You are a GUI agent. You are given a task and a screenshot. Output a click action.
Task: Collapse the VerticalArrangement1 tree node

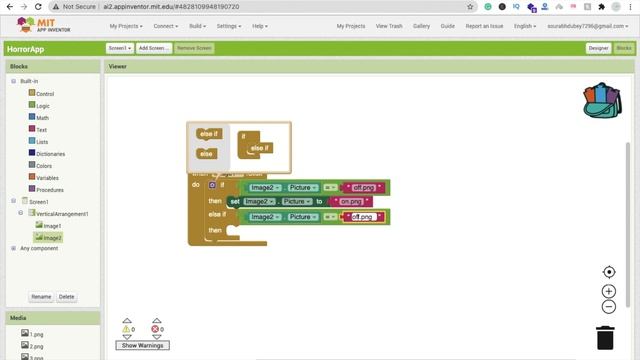[21, 213]
